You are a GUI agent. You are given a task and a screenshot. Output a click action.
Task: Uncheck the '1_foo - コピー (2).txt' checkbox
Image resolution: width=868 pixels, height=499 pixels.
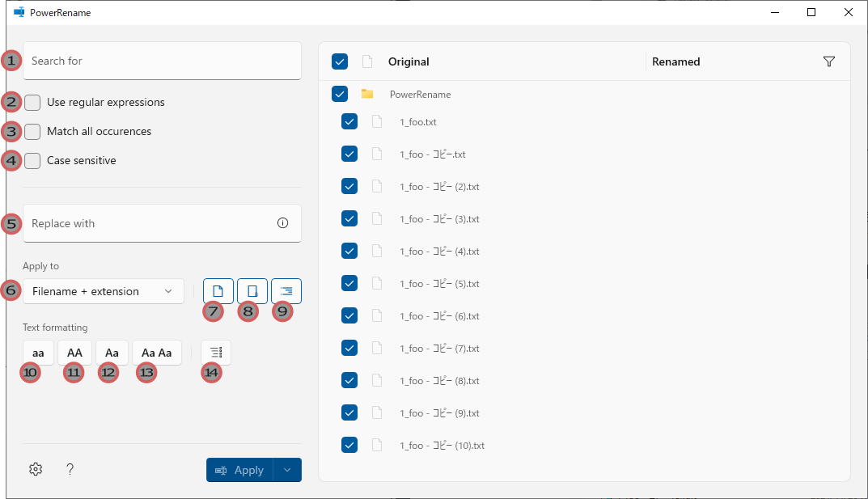349,187
